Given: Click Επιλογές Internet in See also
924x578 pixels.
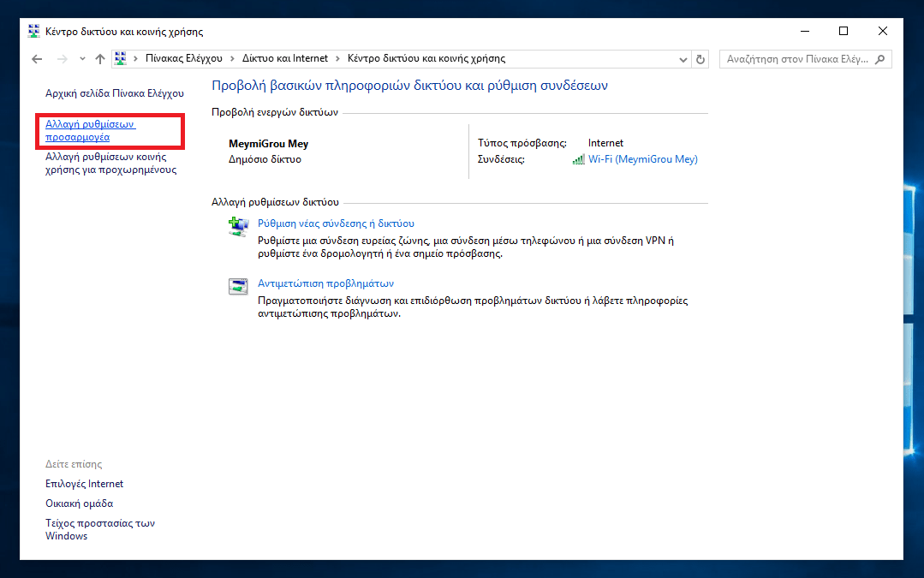Looking at the screenshot, I should [84, 484].
